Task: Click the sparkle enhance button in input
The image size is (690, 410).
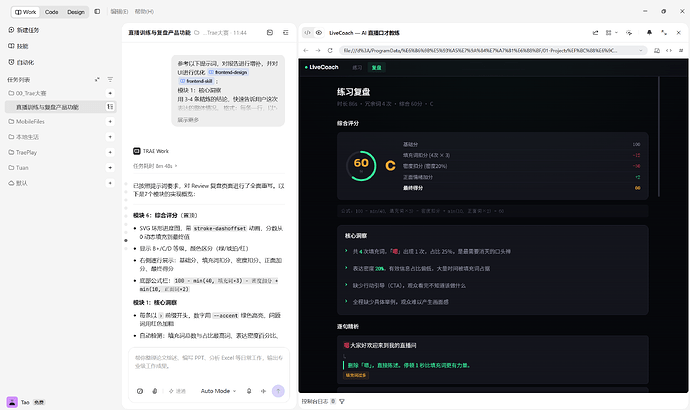Action: click(x=177, y=391)
